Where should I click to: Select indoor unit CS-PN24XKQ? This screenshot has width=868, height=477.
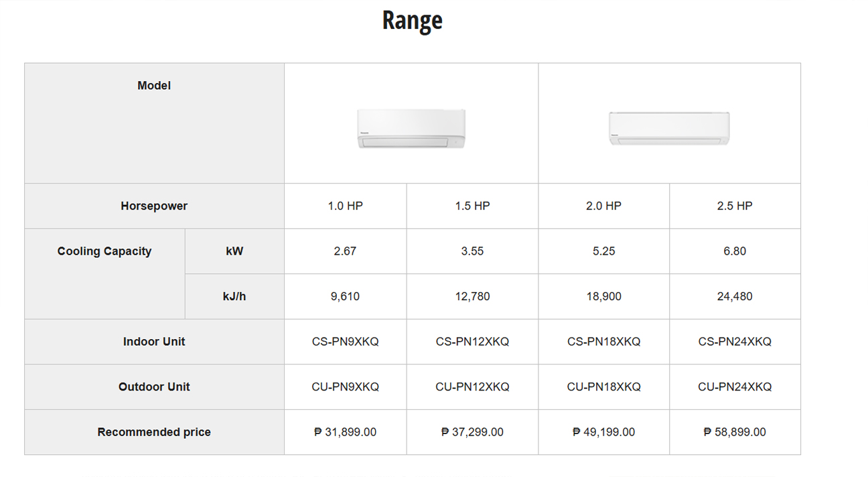click(735, 342)
